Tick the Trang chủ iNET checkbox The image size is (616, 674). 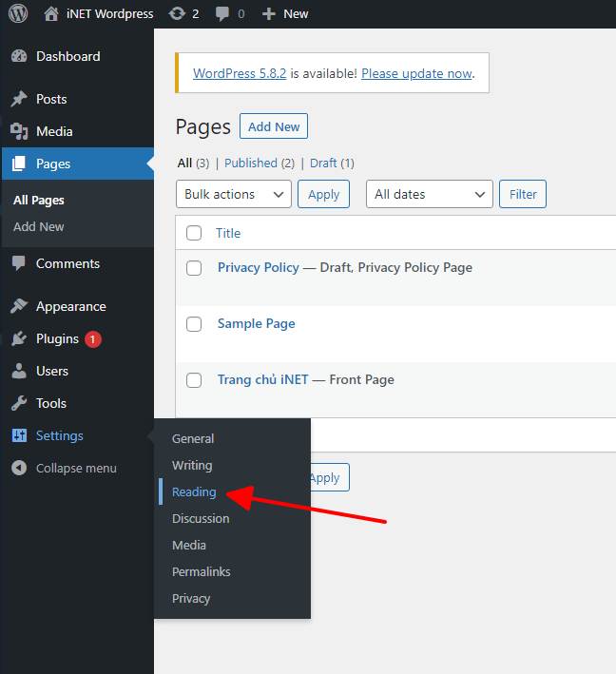194,380
